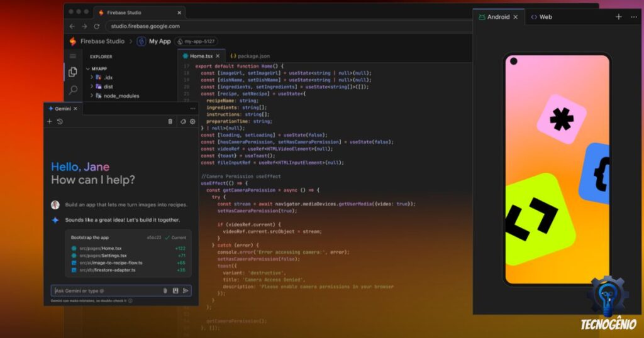Open src/ai/image-to-recipe-flow.ts in Bootstrap card
The image size is (644, 338).
[x=111, y=263]
